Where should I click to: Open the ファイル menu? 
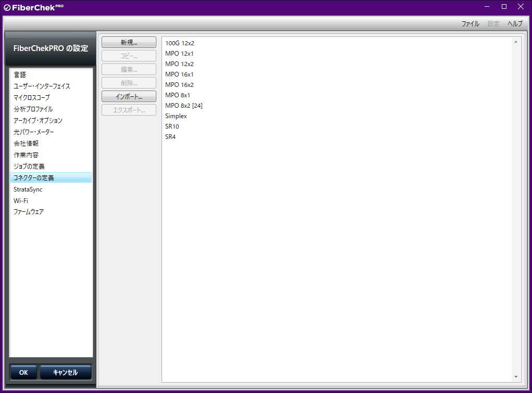(x=470, y=24)
